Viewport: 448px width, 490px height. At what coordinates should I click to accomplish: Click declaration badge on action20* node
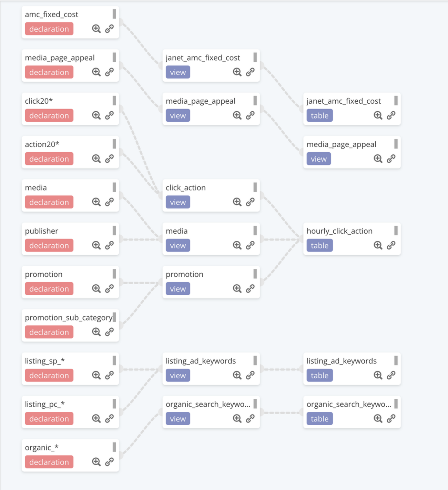pos(49,159)
